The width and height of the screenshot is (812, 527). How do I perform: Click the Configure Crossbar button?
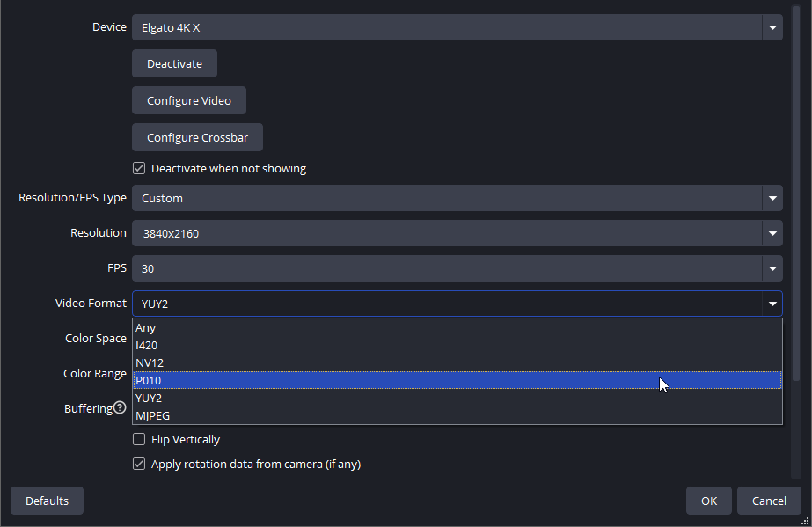coord(197,137)
